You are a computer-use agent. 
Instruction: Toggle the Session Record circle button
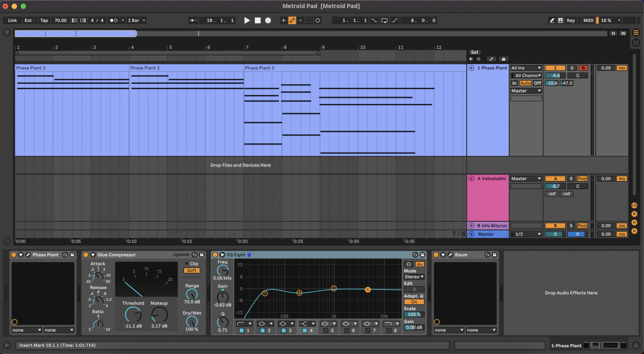pos(318,20)
